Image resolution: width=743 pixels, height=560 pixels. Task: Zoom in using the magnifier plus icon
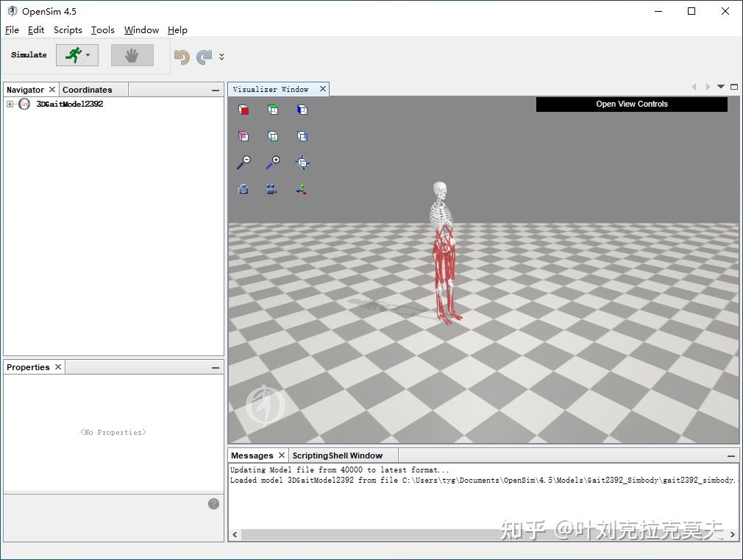[273, 162]
